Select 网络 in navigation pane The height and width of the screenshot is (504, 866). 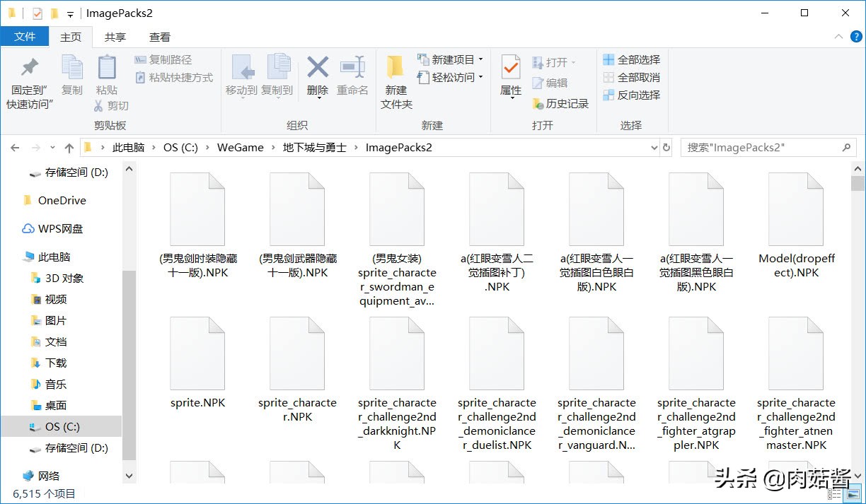pos(49,476)
